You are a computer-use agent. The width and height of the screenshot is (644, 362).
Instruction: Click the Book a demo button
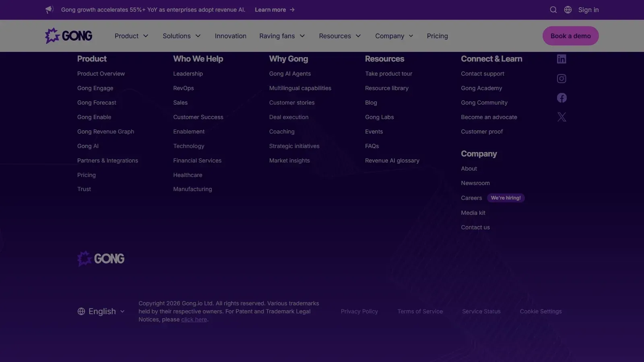click(571, 36)
